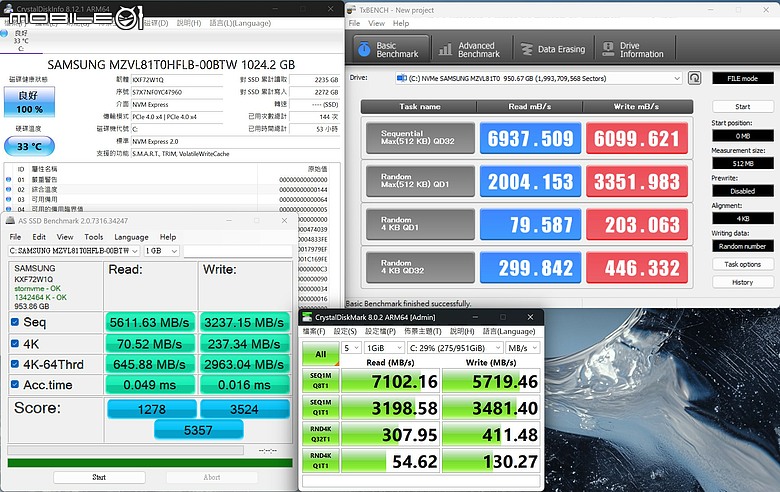The height and width of the screenshot is (492, 780).
Task: Open the TxBENCH View menu
Action: click(x=377, y=23)
